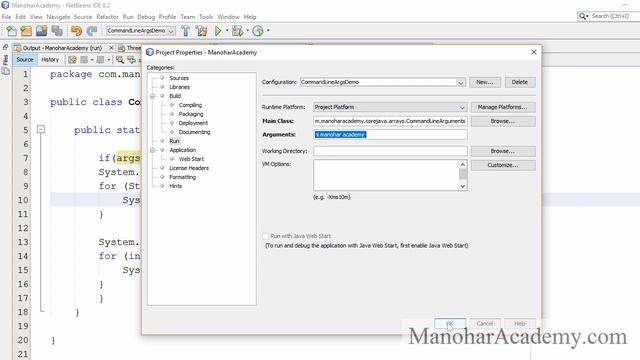The width and height of the screenshot is (640, 360).
Task: Select the Compiling category
Action: pos(190,105)
